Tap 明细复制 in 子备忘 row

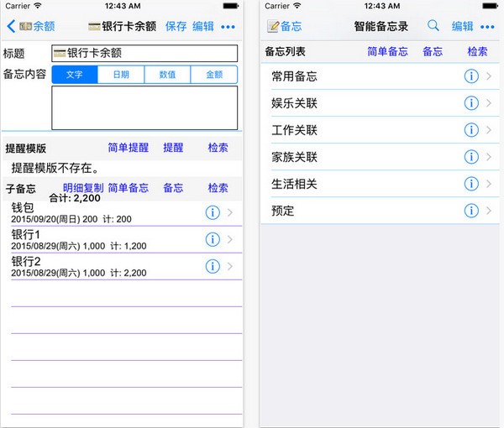(83, 188)
